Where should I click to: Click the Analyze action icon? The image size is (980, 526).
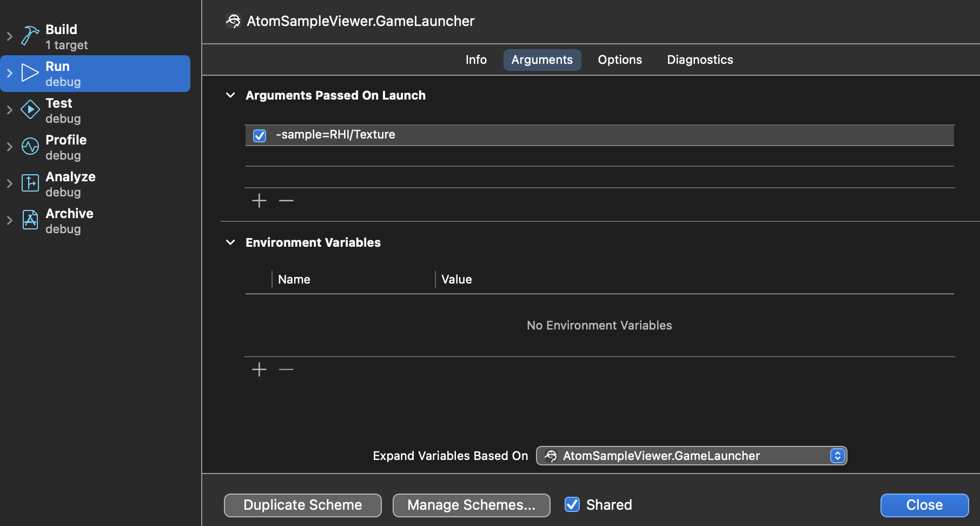30,183
